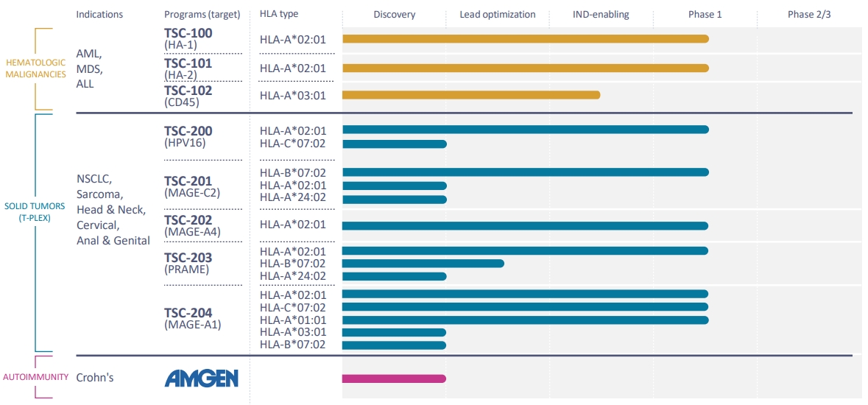Click the Amgen logo
The height and width of the screenshot is (405, 868).
[x=201, y=378]
